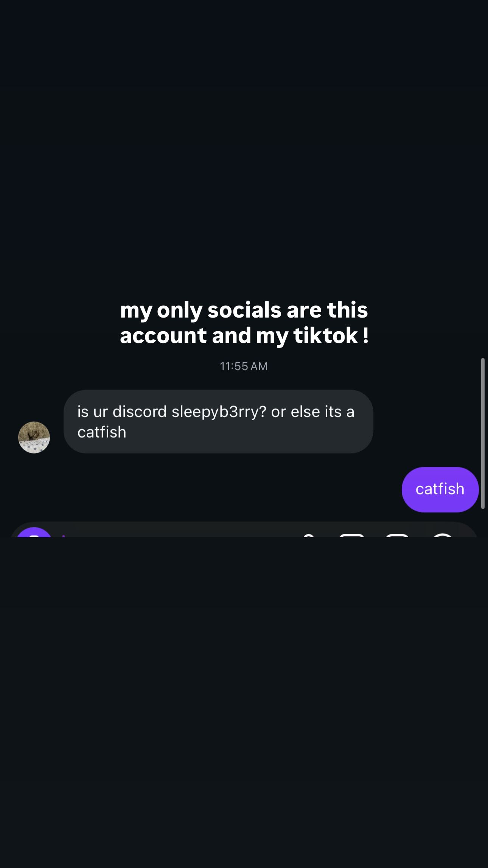Viewport: 488px width, 868px height.
Task: Open the sender's cat profile picture
Action: tap(34, 437)
